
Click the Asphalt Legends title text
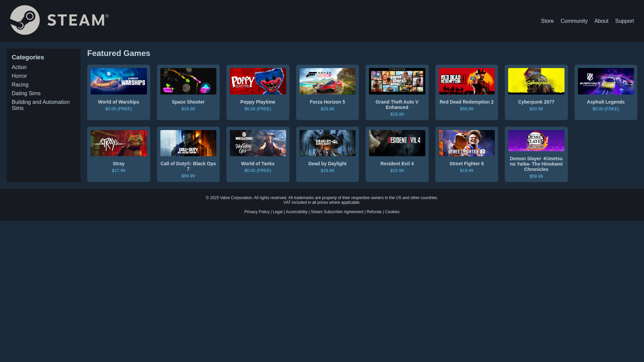point(606,102)
